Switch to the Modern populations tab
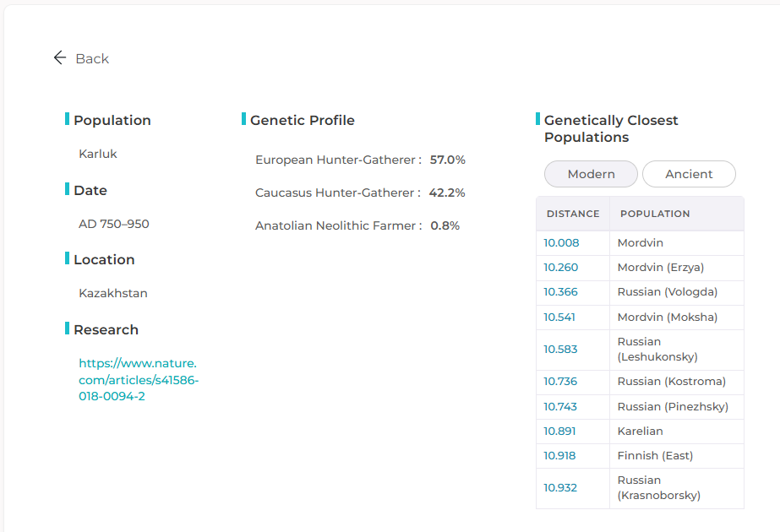Screen dimensions: 780x532 click(591, 174)
